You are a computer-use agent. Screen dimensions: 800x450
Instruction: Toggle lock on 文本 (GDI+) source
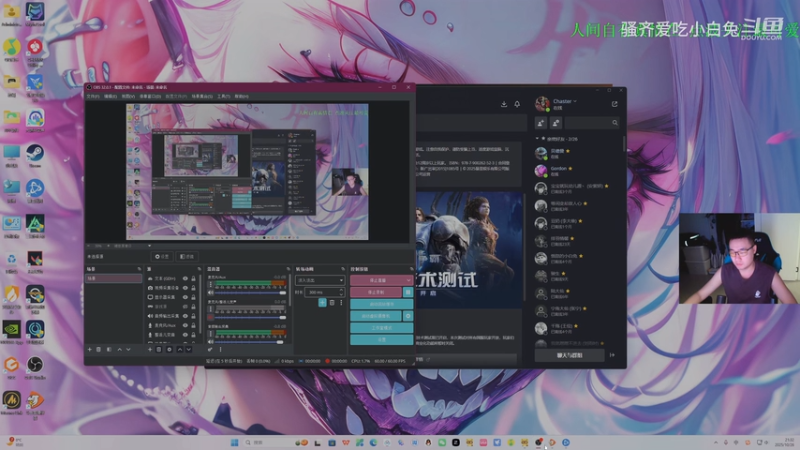click(193, 279)
